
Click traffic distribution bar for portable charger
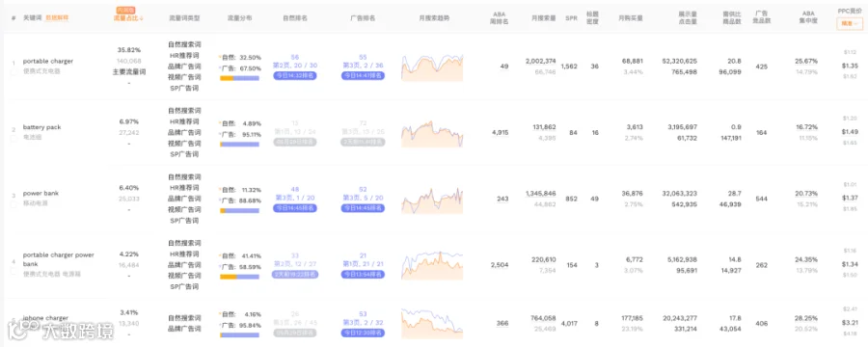[240, 78]
